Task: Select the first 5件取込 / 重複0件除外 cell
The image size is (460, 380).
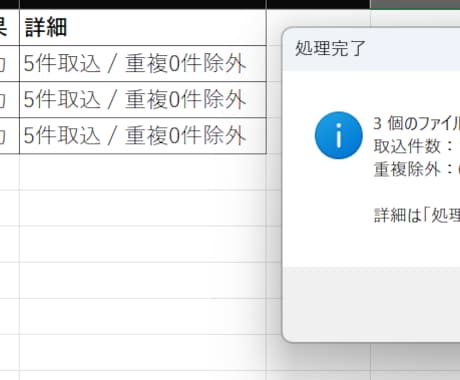Action: point(143,63)
